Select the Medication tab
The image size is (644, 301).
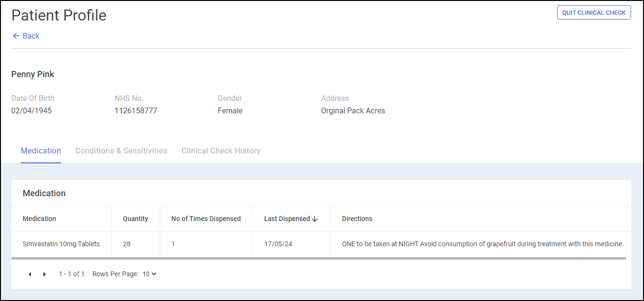(41, 151)
